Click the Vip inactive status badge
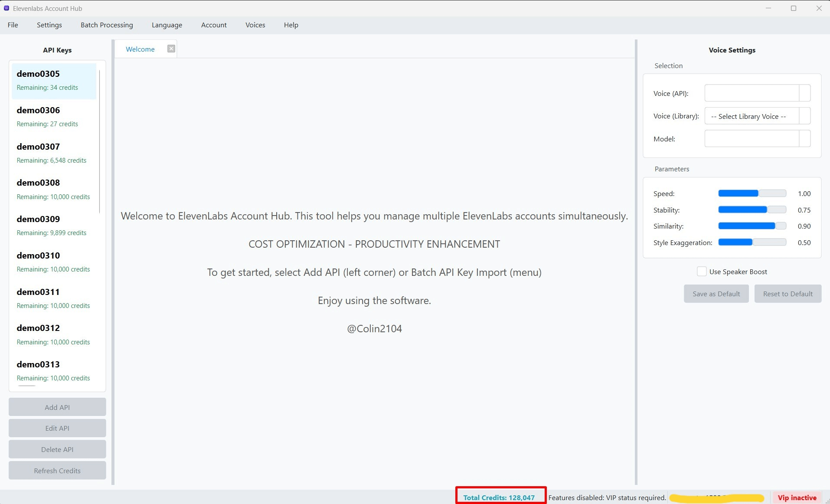 point(797,497)
